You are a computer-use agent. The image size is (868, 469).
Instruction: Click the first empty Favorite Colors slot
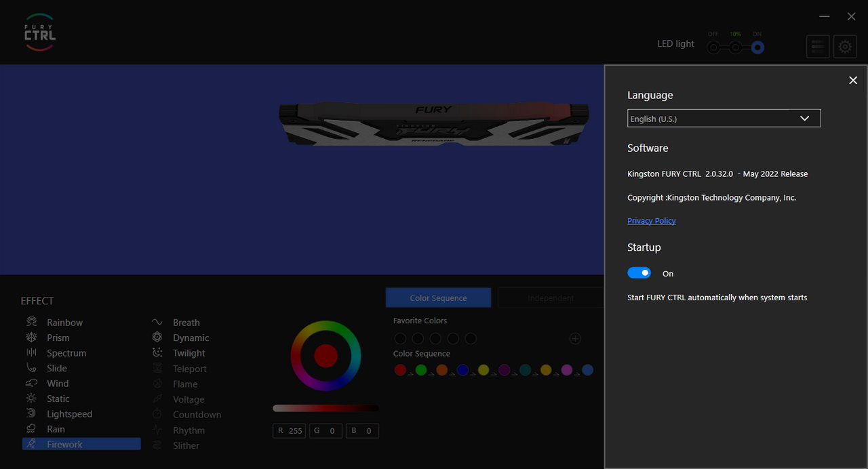tap(400, 338)
